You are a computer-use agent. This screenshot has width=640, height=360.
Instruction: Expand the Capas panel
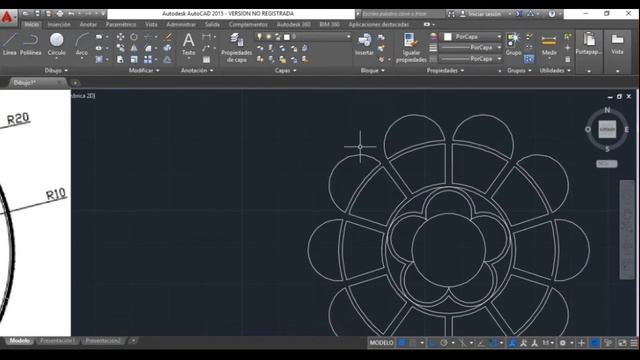click(285, 70)
